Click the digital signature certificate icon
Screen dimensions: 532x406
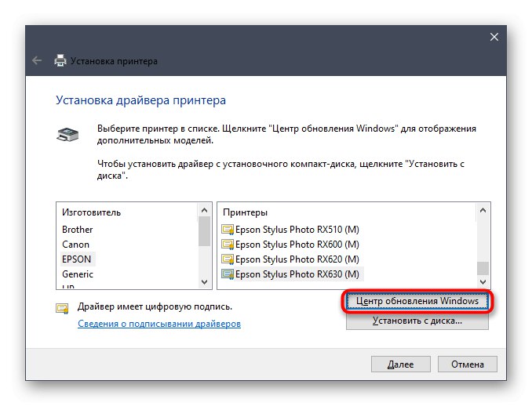coord(62,307)
